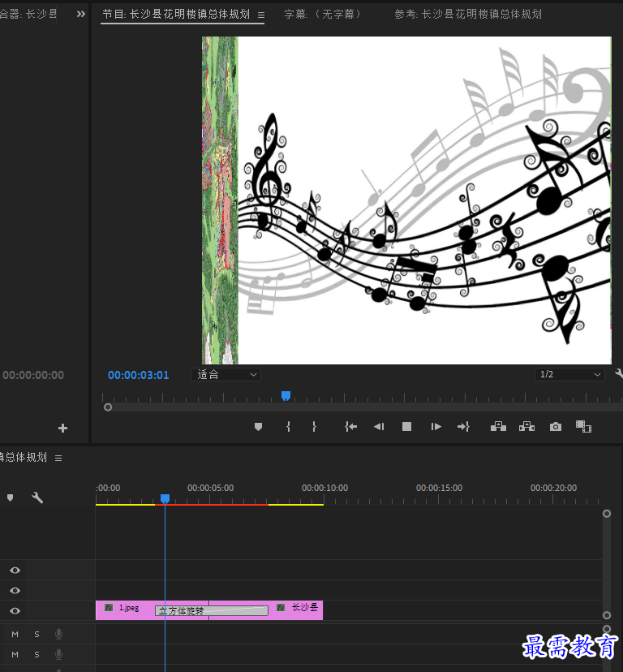Viewport: 623px width, 672px height.
Task: Click the Extract button in the transport controls
Action: (526, 426)
